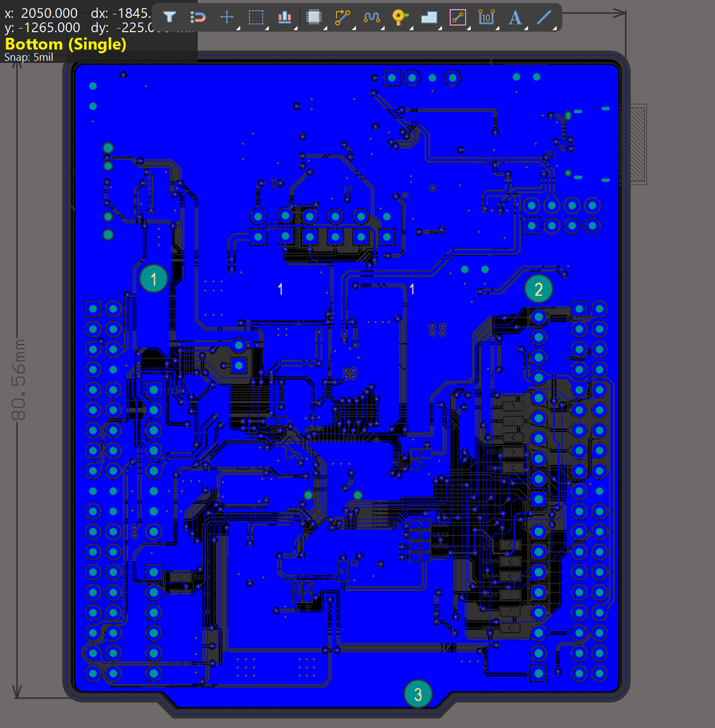Open the Align Objects tool
715x728 pixels.
[x=285, y=17]
